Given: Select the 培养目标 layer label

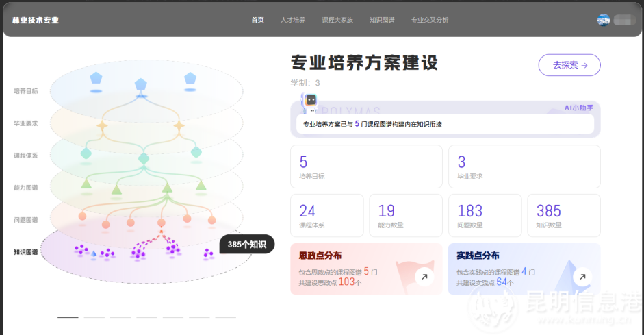Looking at the screenshot, I should (26, 90).
